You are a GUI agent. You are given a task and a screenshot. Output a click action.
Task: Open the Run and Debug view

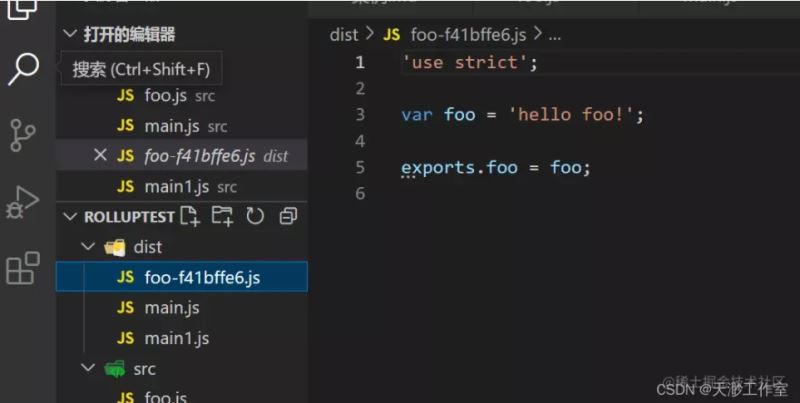coord(23,203)
